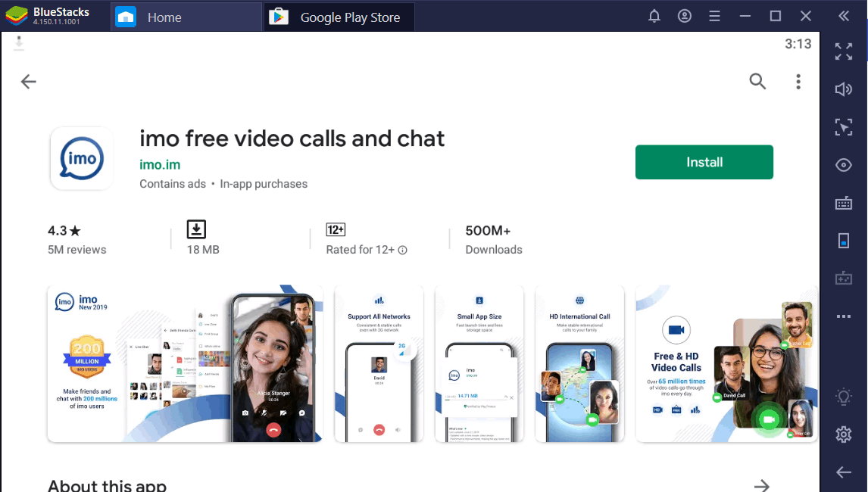Click the imo app icon
This screenshot has height=492, width=868.
click(x=82, y=159)
